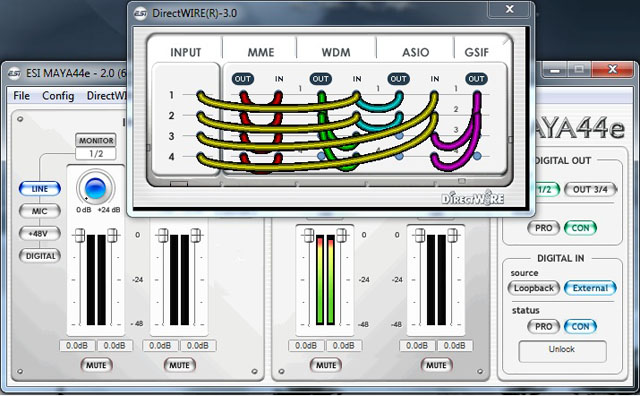The width and height of the screenshot is (640, 396).
Task: Click the INPUT row 1 connector node
Action: pos(200,95)
